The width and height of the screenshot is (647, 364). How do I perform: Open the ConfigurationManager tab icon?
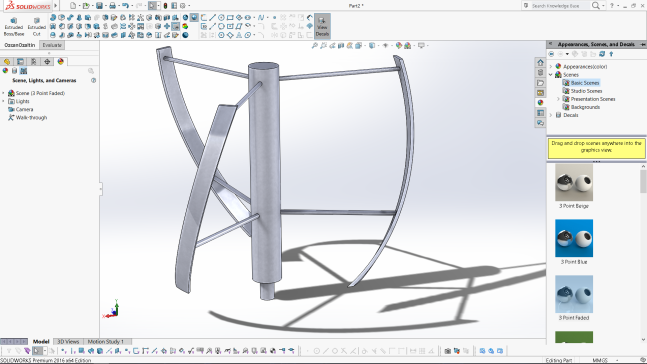pyautogui.click(x=34, y=61)
